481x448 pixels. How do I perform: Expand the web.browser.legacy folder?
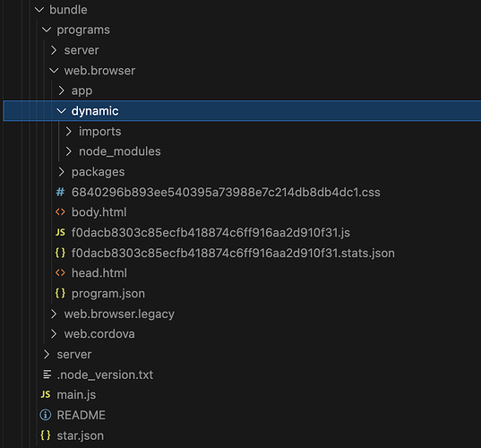coord(54,314)
